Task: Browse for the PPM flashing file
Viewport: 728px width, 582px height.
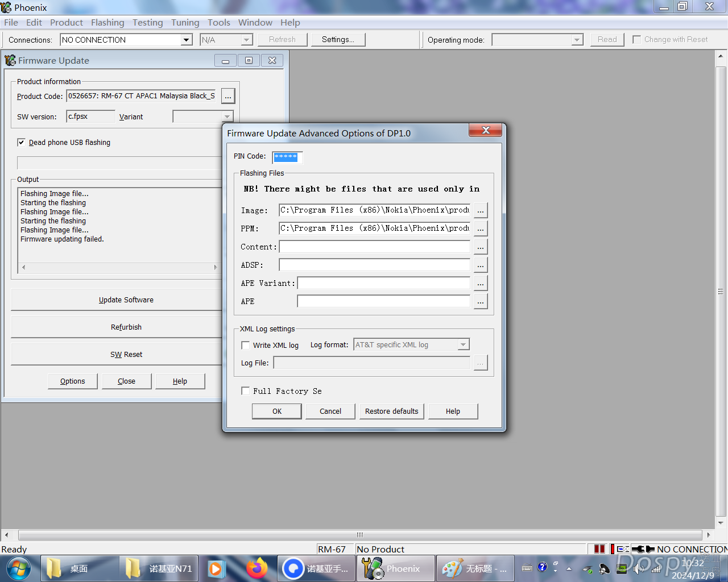Action: tap(481, 228)
